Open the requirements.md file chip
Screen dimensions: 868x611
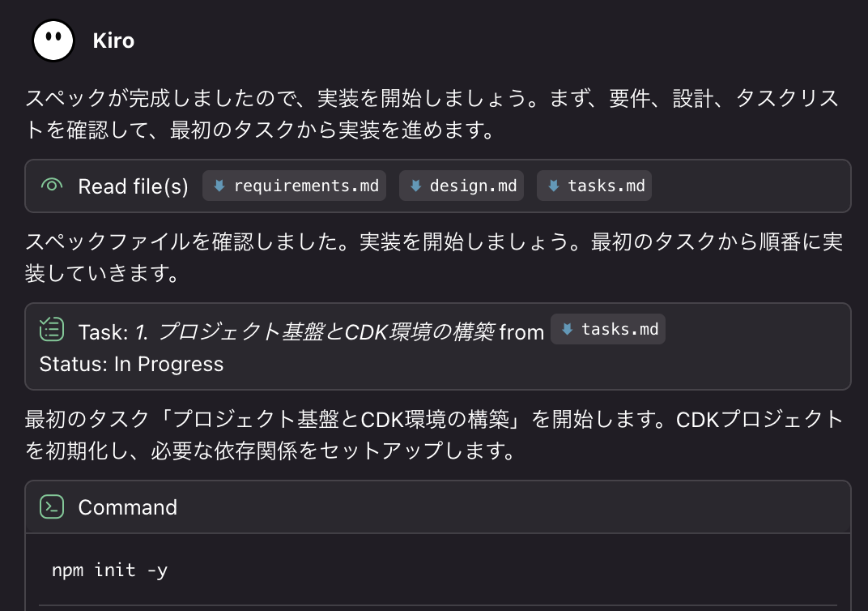coord(294,186)
